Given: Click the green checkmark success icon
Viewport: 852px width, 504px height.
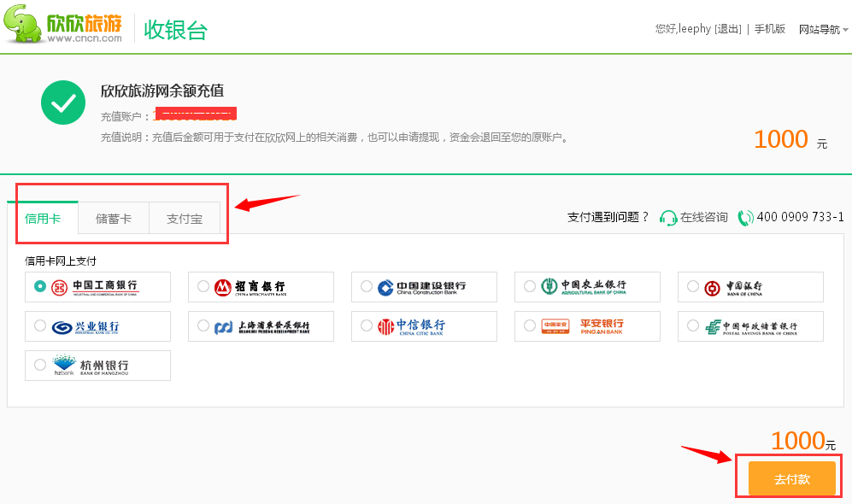Looking at the screenshot, I should pos(63,103).
